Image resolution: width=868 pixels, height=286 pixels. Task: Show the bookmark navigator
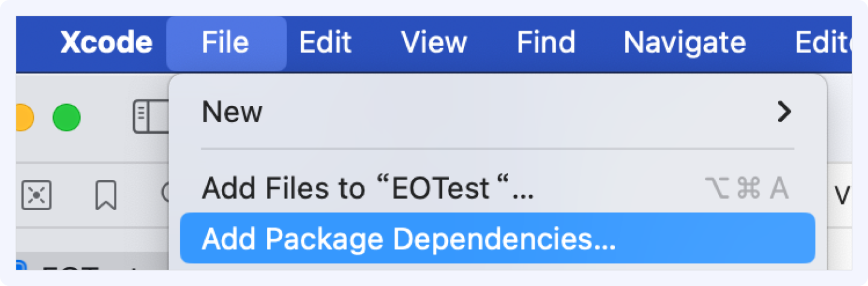[x=106, y=196]
